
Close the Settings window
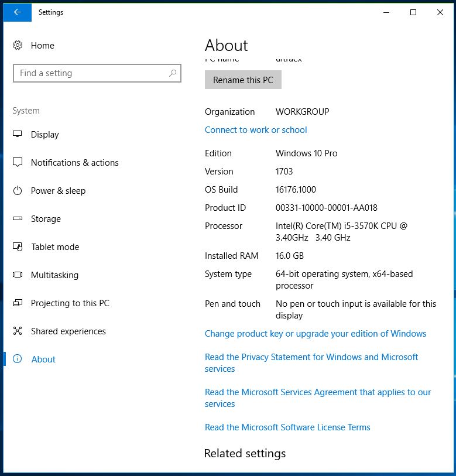pyautogui.click(x=440, y=12)
